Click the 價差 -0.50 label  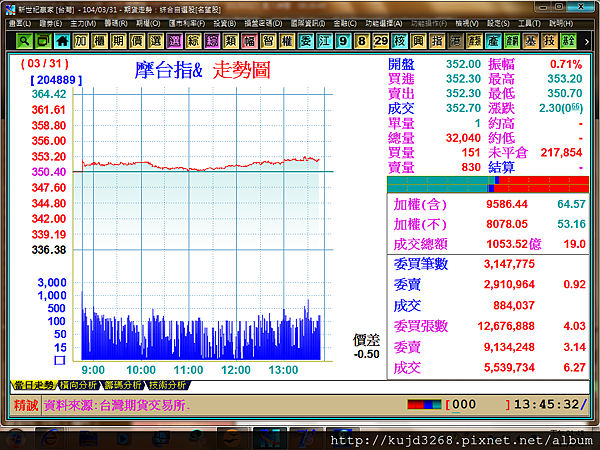coord(366,346)
